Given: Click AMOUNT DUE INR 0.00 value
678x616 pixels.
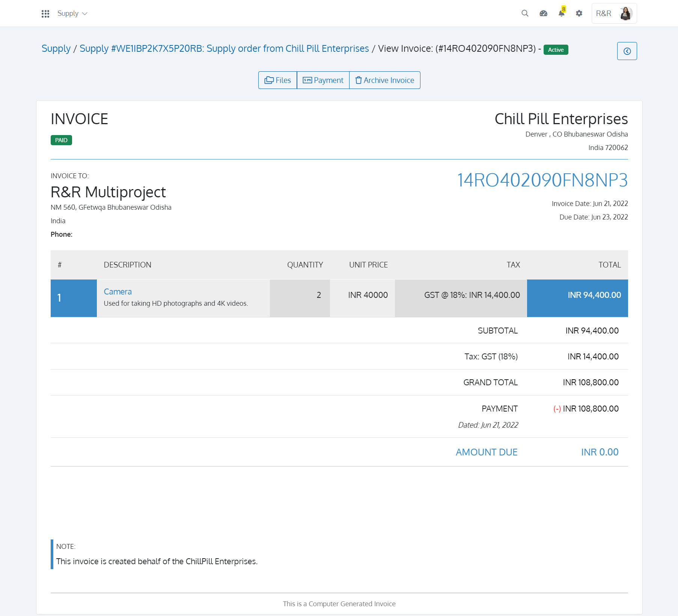Looking at the screenshot, I should 600,452.
